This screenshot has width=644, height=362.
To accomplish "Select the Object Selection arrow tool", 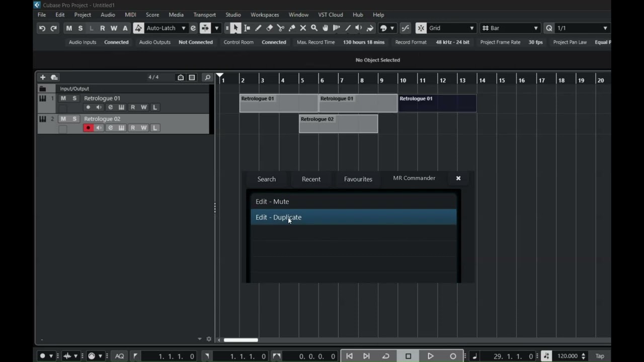I will [x=236, y=28].
